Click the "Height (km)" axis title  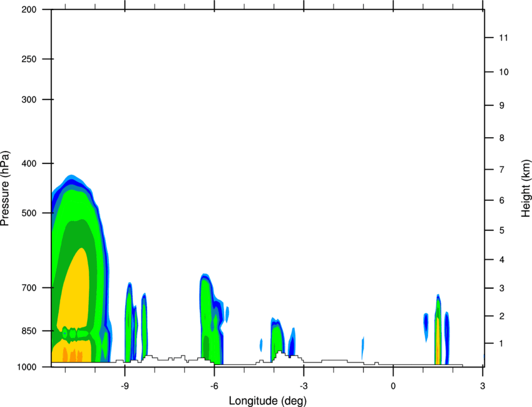pos(526,188)
